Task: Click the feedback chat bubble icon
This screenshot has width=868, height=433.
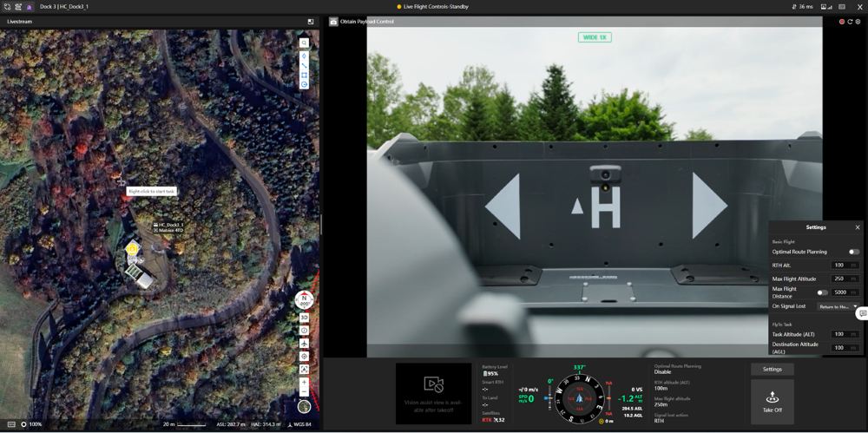Action: (x=862, y=313)
